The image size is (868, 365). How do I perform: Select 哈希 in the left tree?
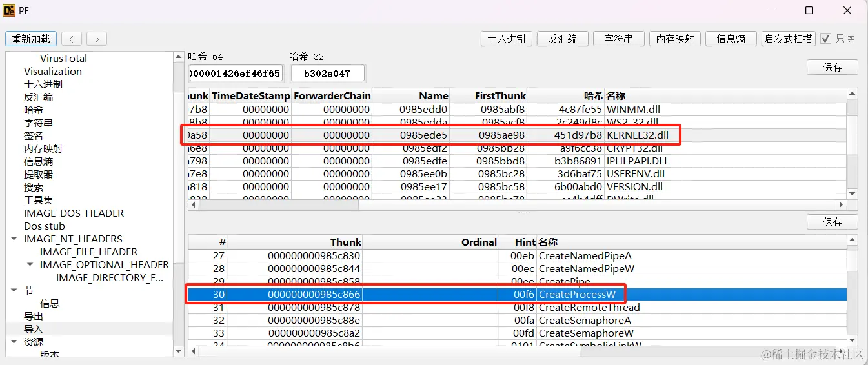(x=34, y=110)
